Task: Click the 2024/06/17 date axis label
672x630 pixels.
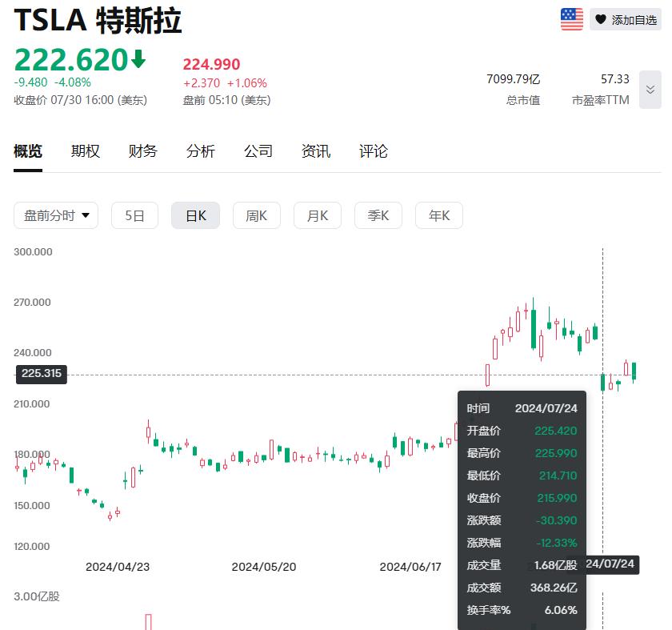Action: tap(410, 567)
